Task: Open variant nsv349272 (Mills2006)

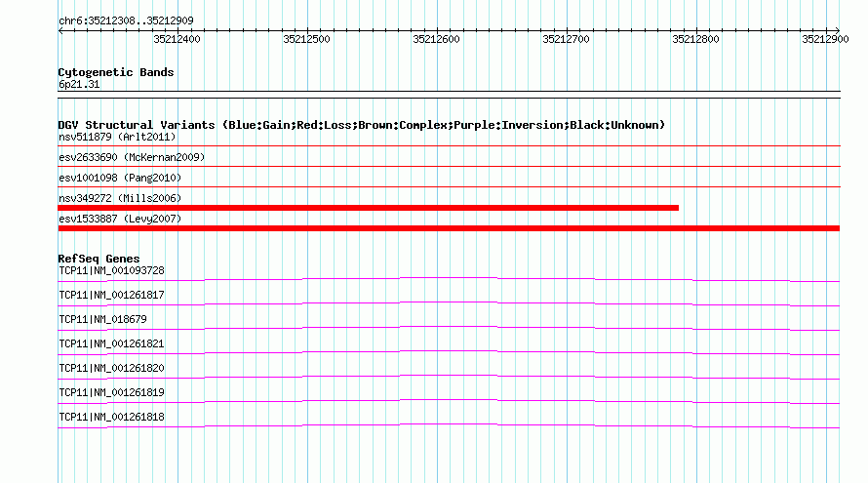Action: [120, 198]
